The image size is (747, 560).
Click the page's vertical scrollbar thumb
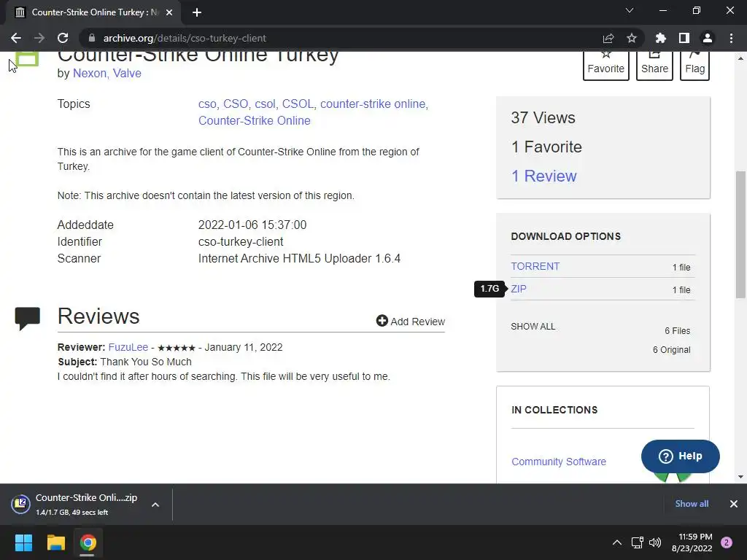click(x=740, y=235)
